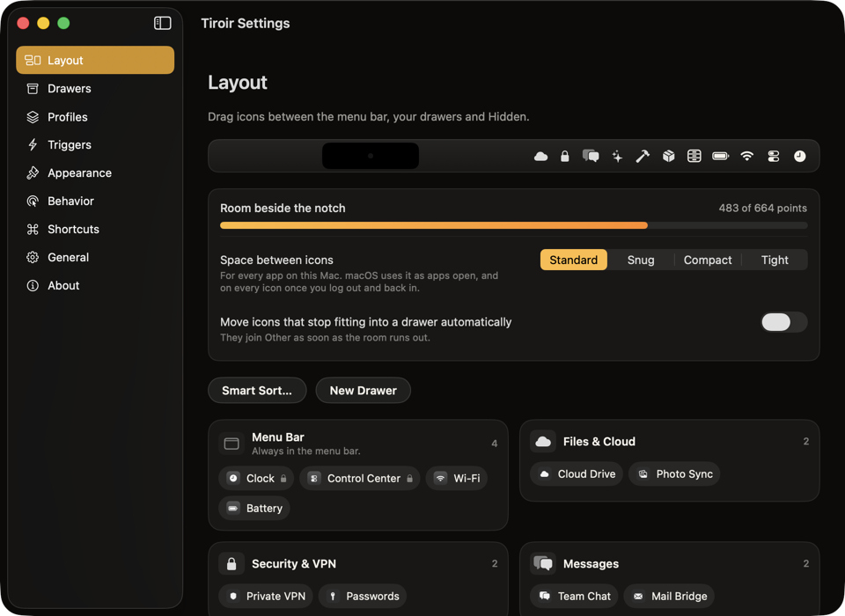This screenshot has width=845, height=616.
Task: Select Compact icon spacing
Action: coord(708,260)
